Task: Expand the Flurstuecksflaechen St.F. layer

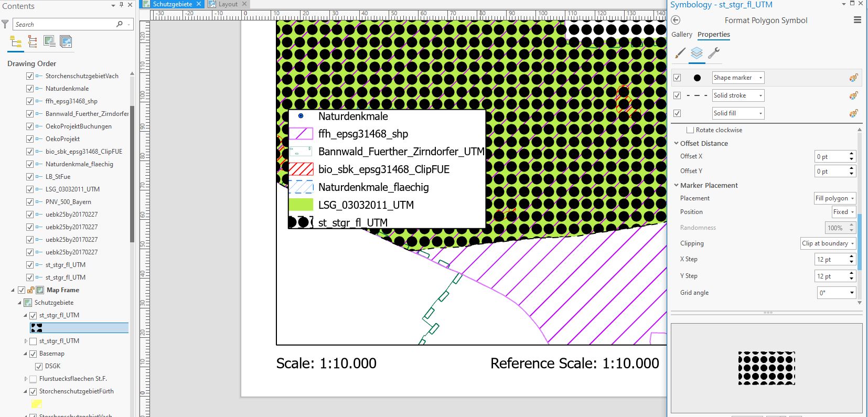Action: point(26,379)
